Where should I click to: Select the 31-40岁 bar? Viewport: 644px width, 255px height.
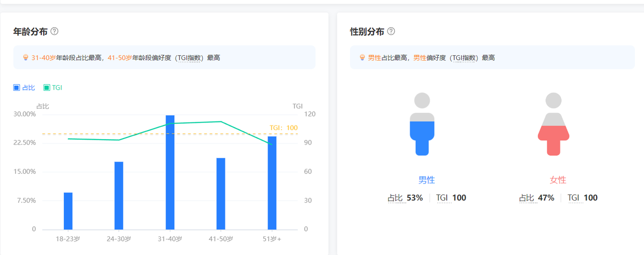tap(170, 172)
